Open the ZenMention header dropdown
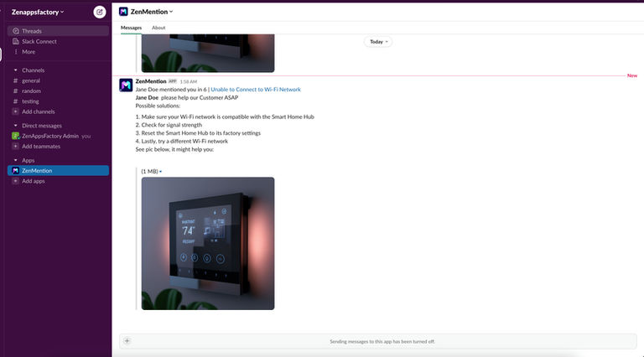The image size is (644, 357). point(152,12)
